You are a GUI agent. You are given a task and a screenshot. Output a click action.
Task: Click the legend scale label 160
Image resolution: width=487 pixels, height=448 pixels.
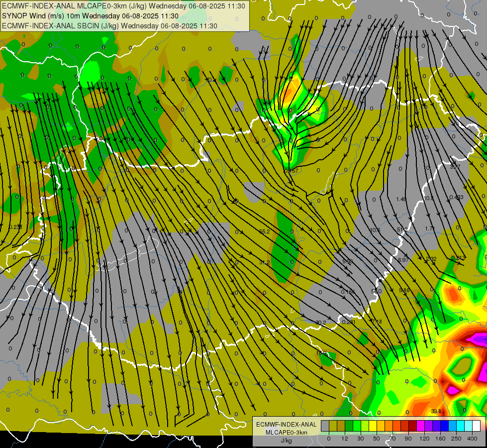click(x=440, y=439)
